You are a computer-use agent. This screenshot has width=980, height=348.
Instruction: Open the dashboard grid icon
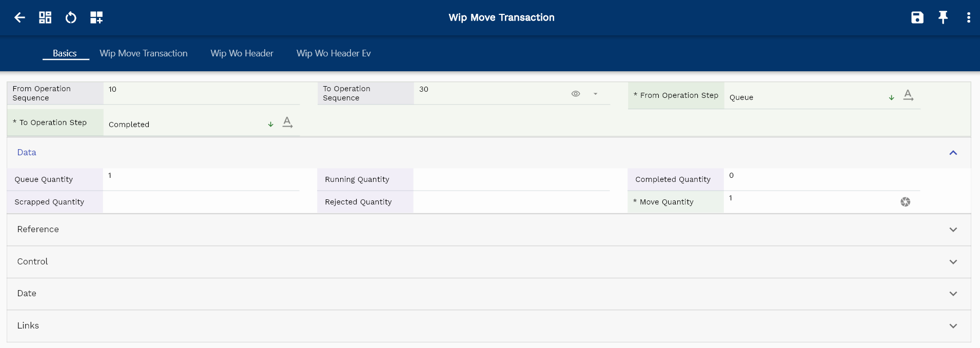pos(45,17)
